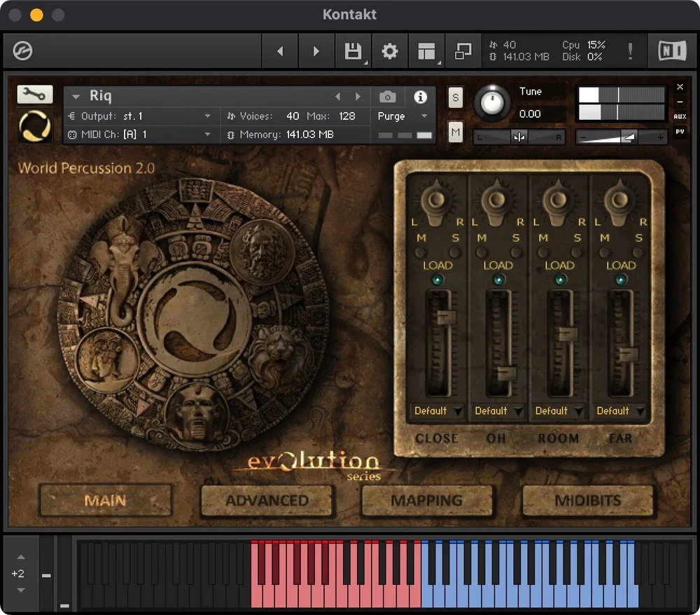Open the instrument wrench edit icon
This screenshot has width=700, height=615.
[34, 94]
